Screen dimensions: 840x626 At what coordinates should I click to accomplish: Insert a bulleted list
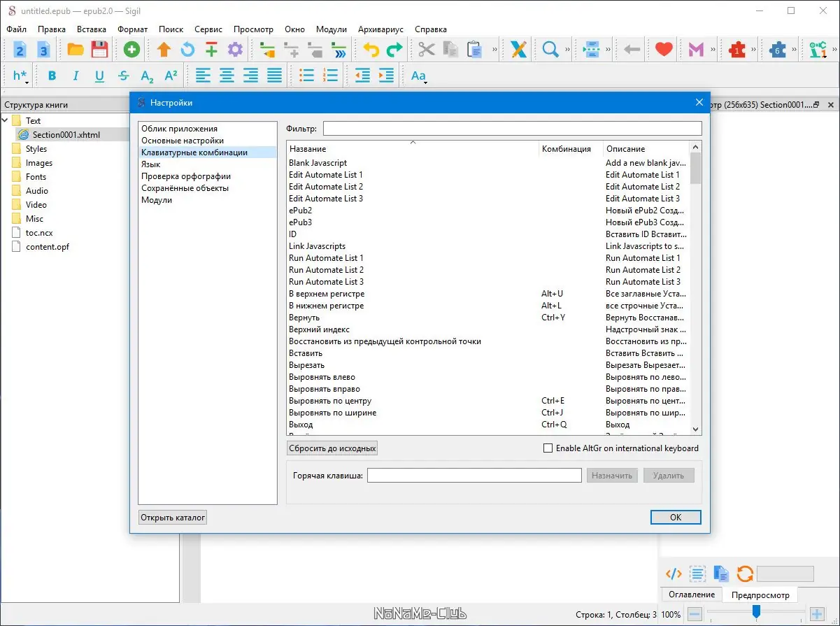point(306,76)
